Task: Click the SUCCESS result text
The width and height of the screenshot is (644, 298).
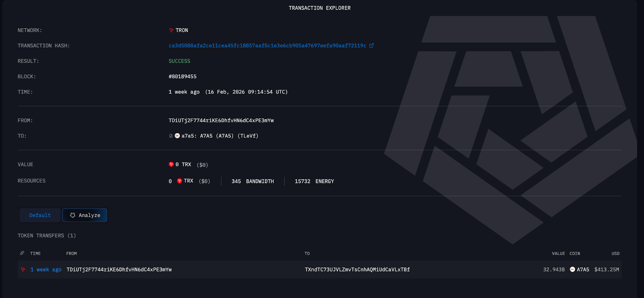Action: coord(180,61)
